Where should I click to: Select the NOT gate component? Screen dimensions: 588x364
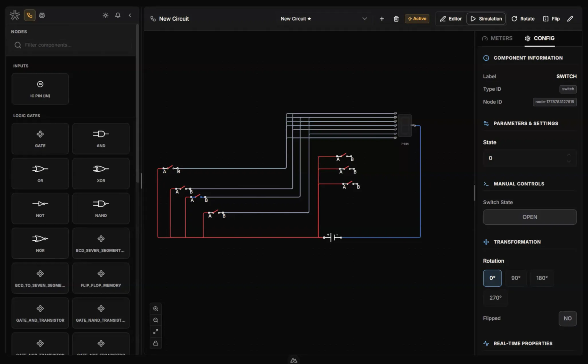40,208
